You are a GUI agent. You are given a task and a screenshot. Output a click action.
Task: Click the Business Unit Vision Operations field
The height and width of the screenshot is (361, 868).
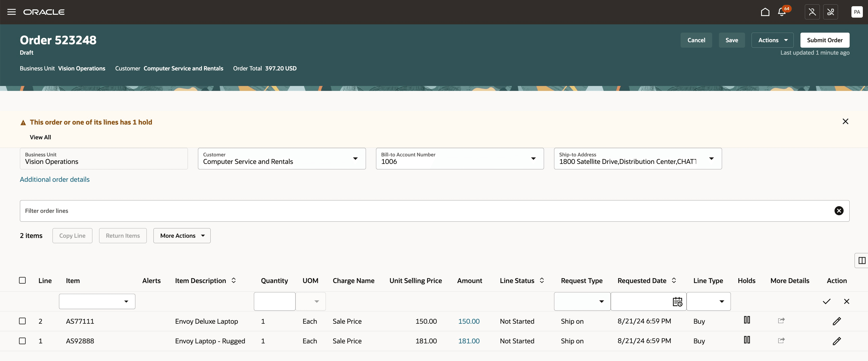coord(104,159)
